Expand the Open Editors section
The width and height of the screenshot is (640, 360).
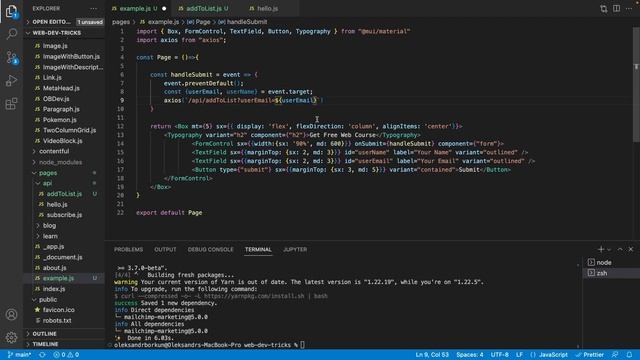tap(64, 22)
